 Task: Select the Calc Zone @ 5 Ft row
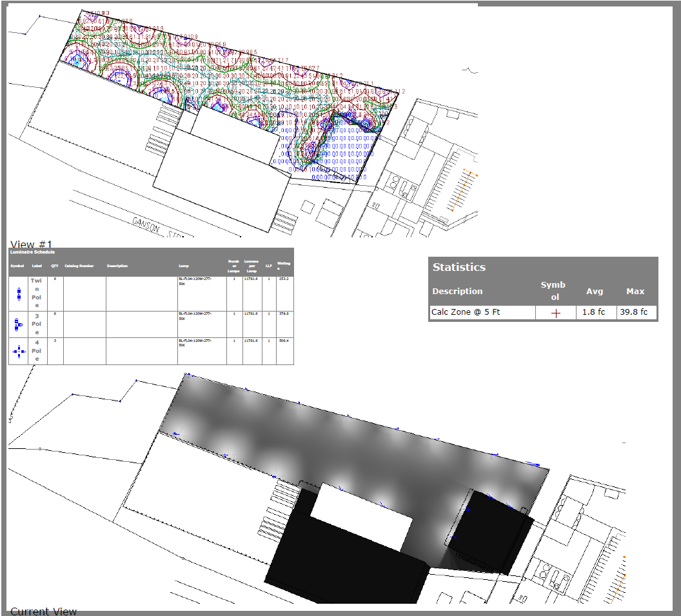(466, 313)
